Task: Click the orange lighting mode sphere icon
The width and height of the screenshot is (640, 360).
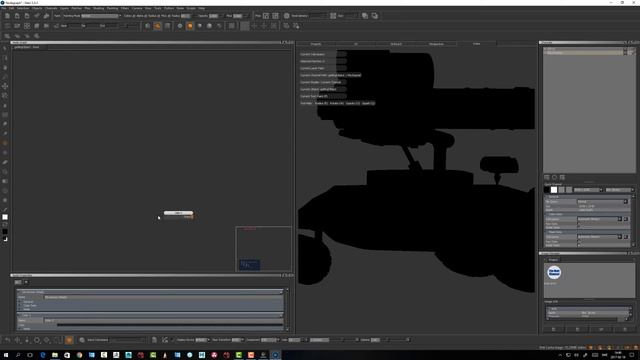Action: 190,26
